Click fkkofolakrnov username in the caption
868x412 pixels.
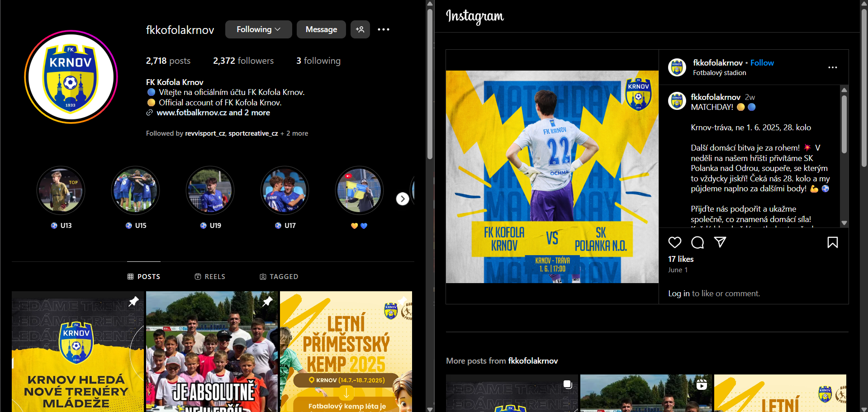pos(716,97)
